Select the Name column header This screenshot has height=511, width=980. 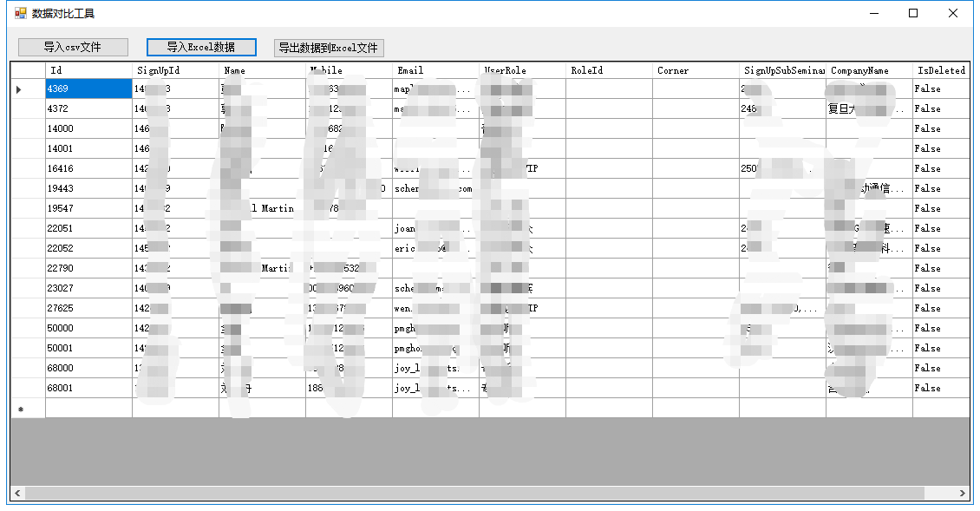tap(263, 70)
